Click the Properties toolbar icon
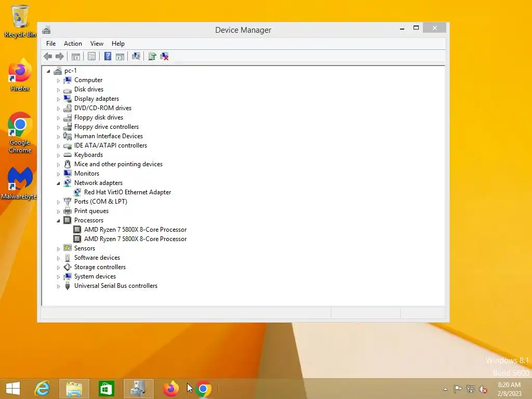 pos(91,56)
